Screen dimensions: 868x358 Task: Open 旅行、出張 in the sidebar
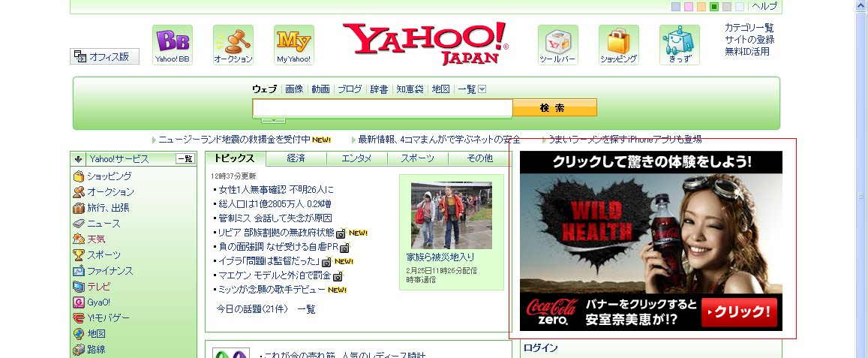pyautogui.click(x=101, y=208)
